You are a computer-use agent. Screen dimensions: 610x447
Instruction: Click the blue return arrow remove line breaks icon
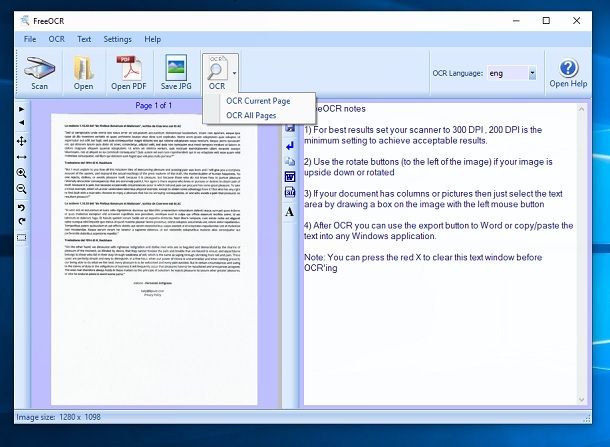tap(290, 146)
